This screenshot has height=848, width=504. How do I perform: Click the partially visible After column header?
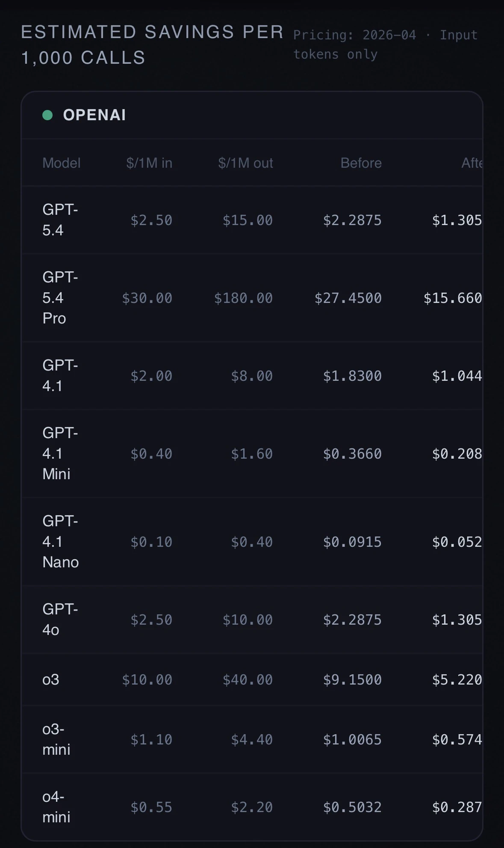(x=472, y=163)
